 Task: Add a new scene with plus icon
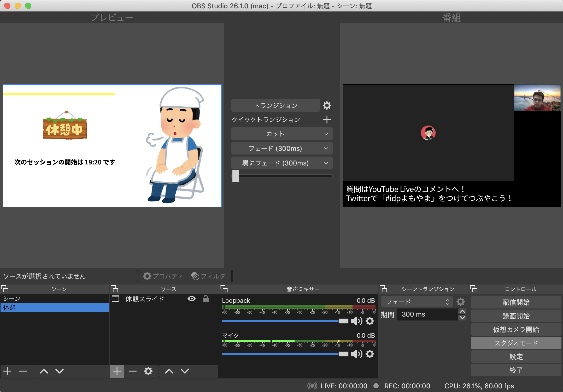click(x=8, y=371)
